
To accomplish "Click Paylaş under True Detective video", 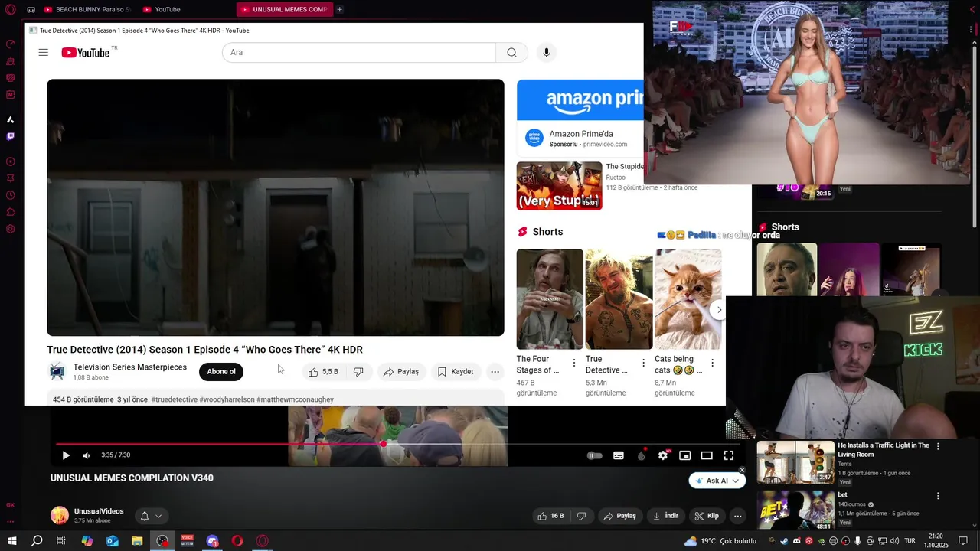I will (x=401, y=371).
